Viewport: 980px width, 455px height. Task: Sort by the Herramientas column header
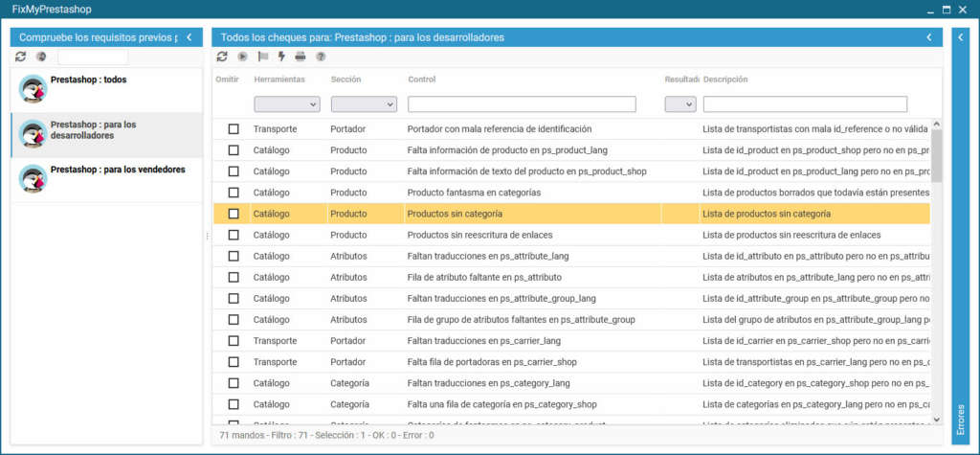point(279,80)
